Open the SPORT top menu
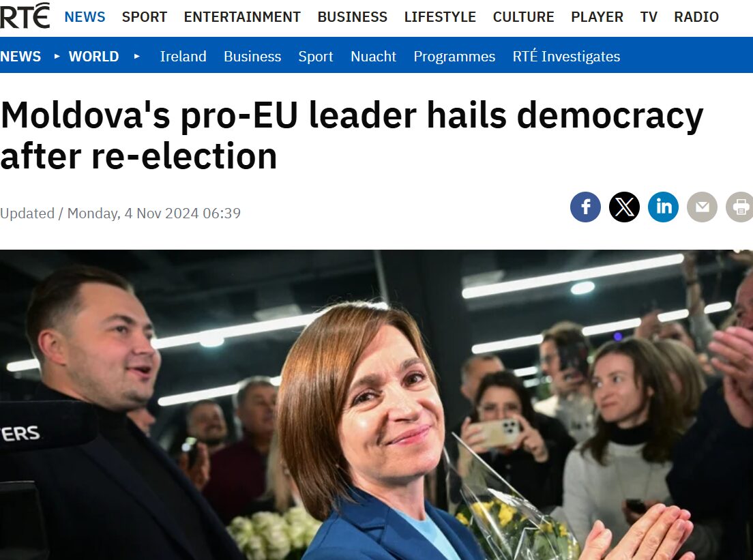The height and width of the screenshot is (560, 753). (145, 17)
